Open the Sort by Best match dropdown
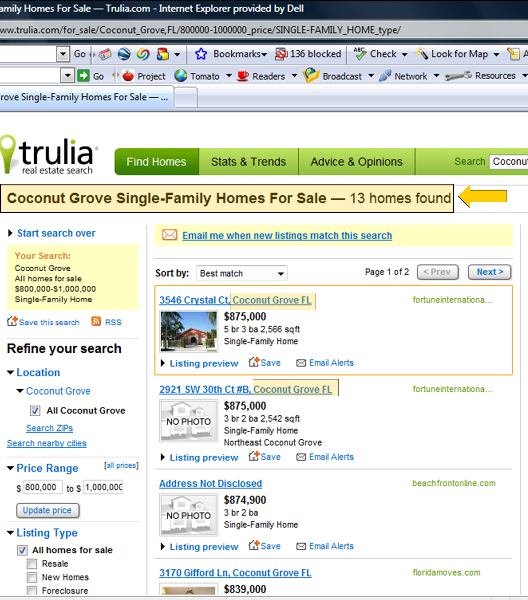Viewport: 528px width, 600px height. 241,273
